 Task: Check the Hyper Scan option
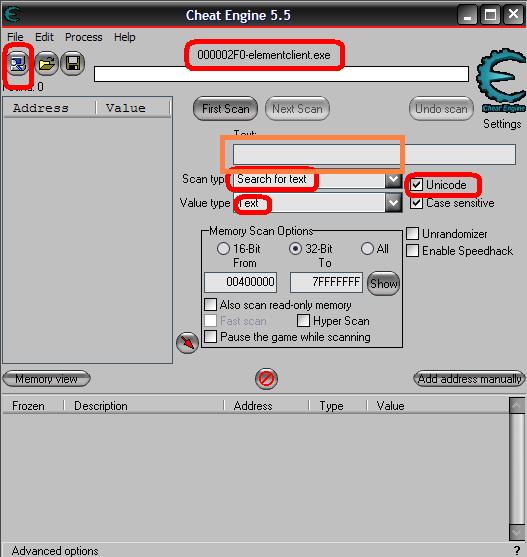(x=303, y=321)
